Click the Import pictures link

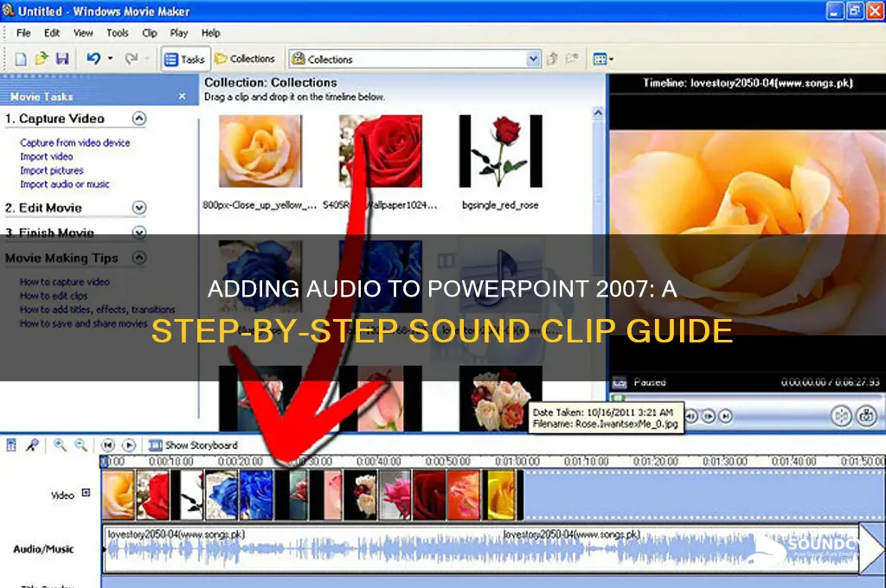pos(51,170)
